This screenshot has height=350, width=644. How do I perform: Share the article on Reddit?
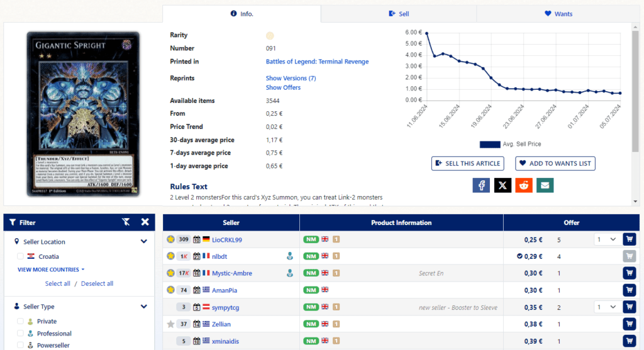[x=524, y=185]
